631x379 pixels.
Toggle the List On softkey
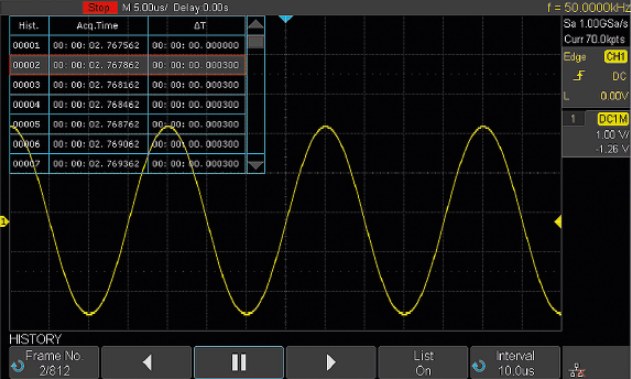coord(423,363)
